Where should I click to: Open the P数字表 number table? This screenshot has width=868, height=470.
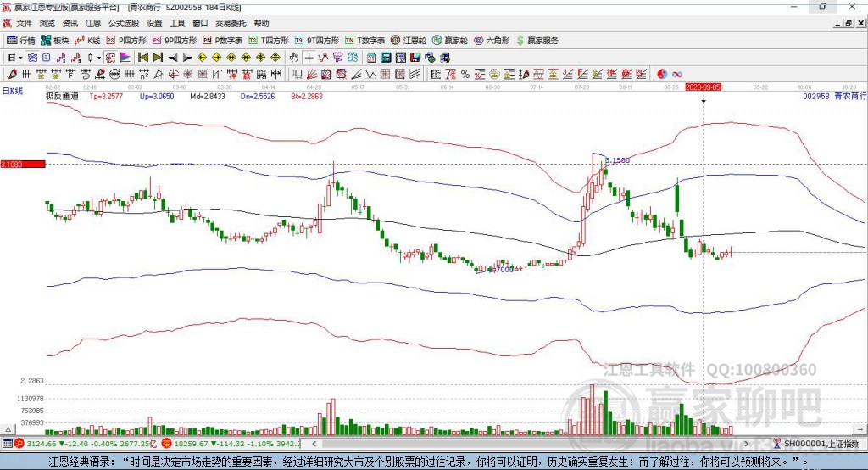(223, 41)
